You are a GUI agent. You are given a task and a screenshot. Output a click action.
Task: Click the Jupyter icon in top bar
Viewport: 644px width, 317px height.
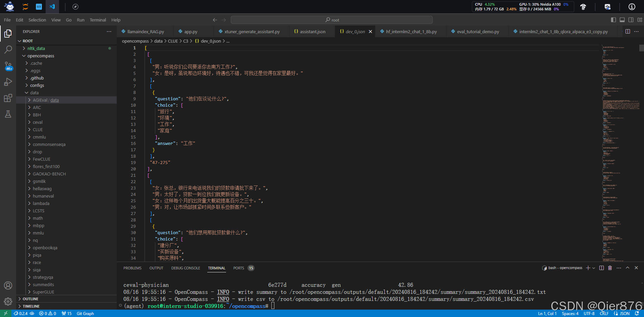pyautogui.click(x=25, y=6)
